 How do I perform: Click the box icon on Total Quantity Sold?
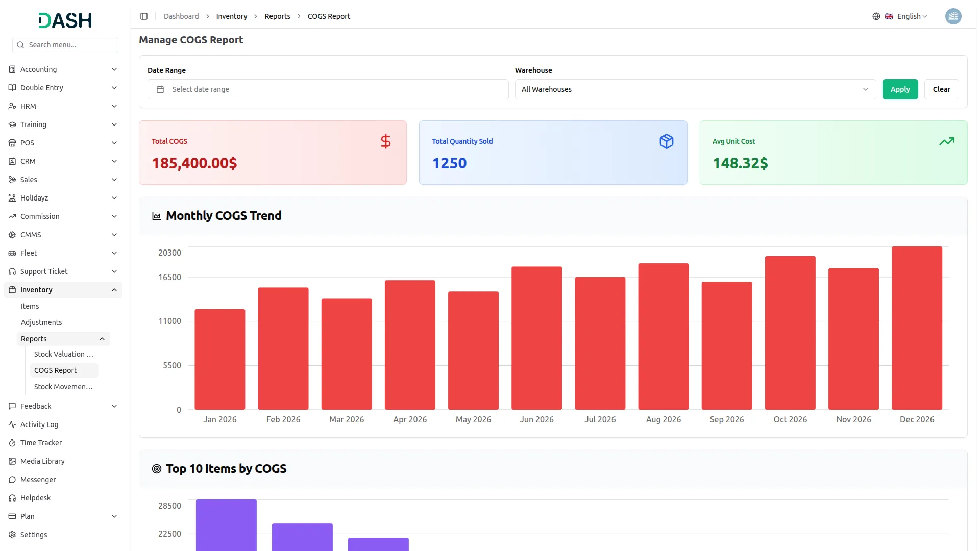pyautogui.click(x=666, y=141)
